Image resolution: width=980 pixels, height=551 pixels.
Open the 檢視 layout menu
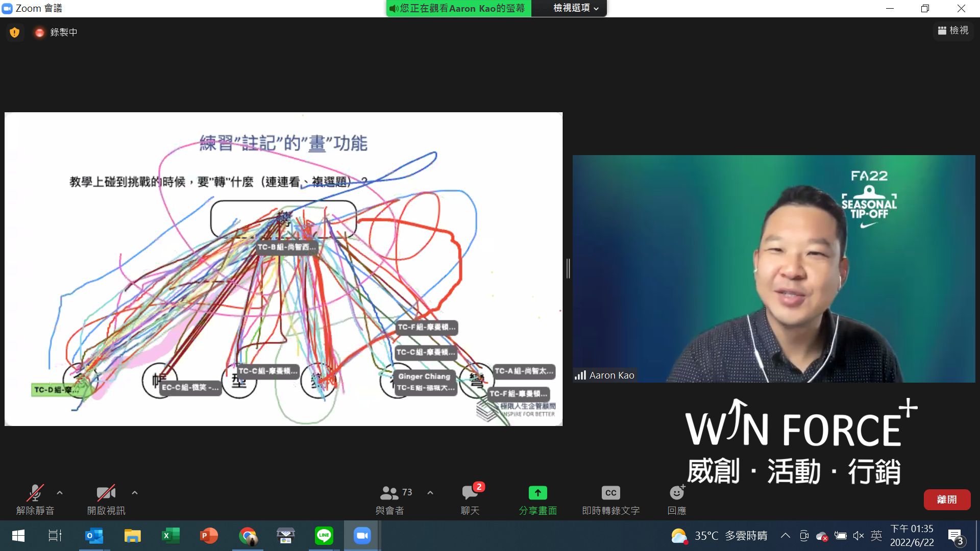coord(953,31)
